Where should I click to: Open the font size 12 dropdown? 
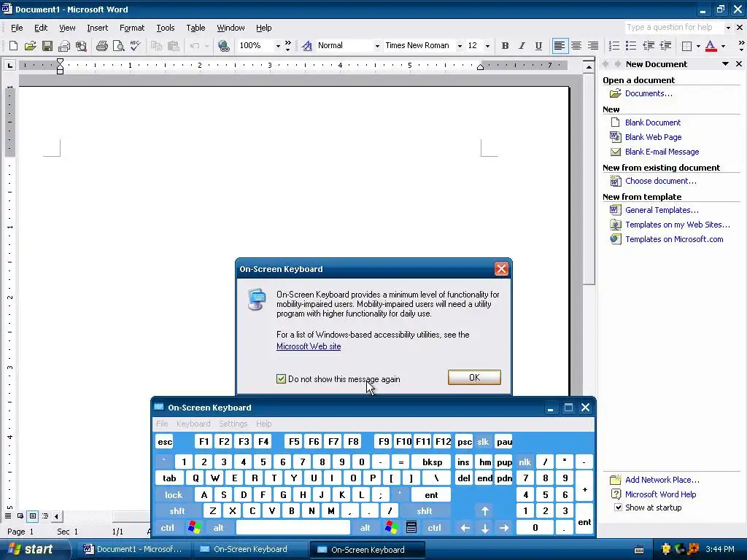[x=487, y=46]
